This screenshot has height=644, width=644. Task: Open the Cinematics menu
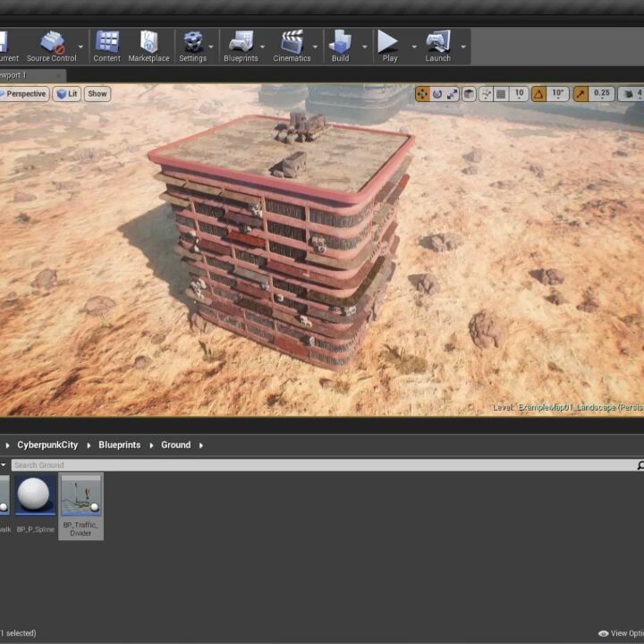tap(292, 47)
